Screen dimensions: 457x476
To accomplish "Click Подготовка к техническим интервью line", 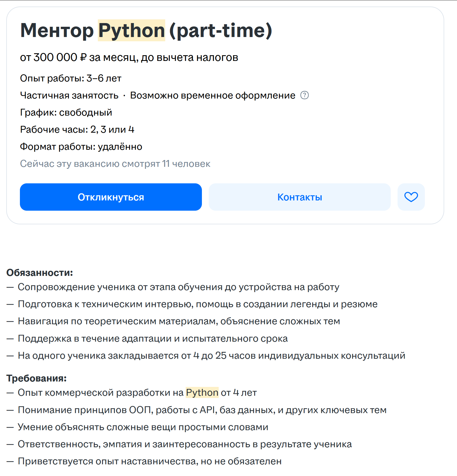I will [197, 304].
